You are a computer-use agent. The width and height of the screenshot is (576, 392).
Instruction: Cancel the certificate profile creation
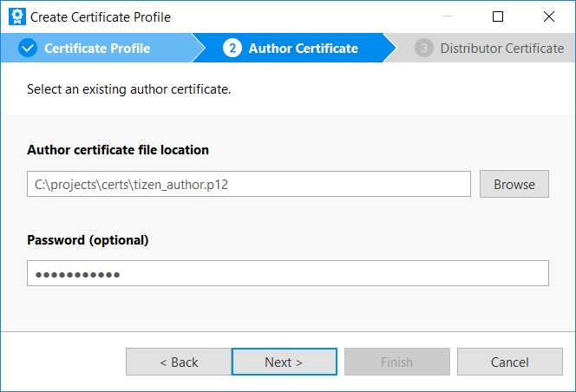click(509, 363)
